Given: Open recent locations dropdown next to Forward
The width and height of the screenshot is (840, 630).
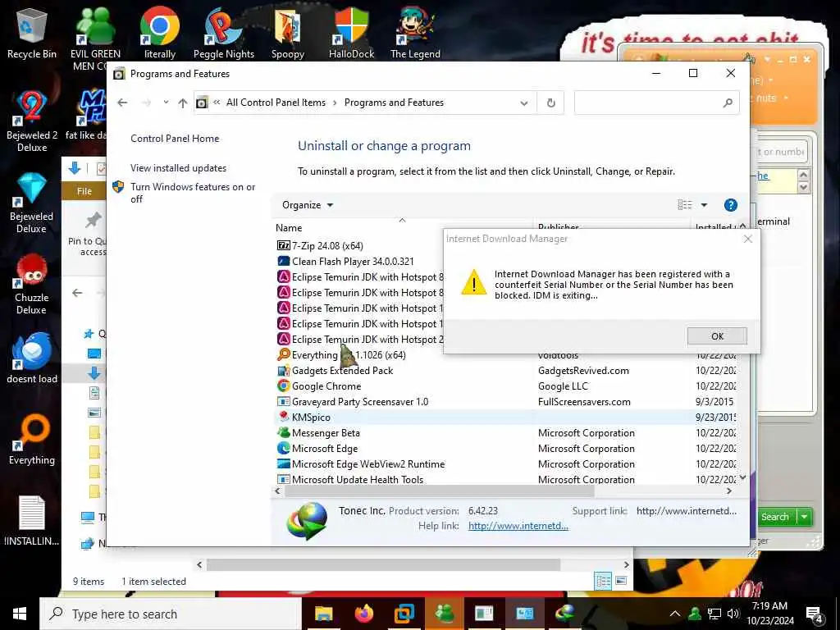Looking at the screenshot, I should (x=166, y=103).
